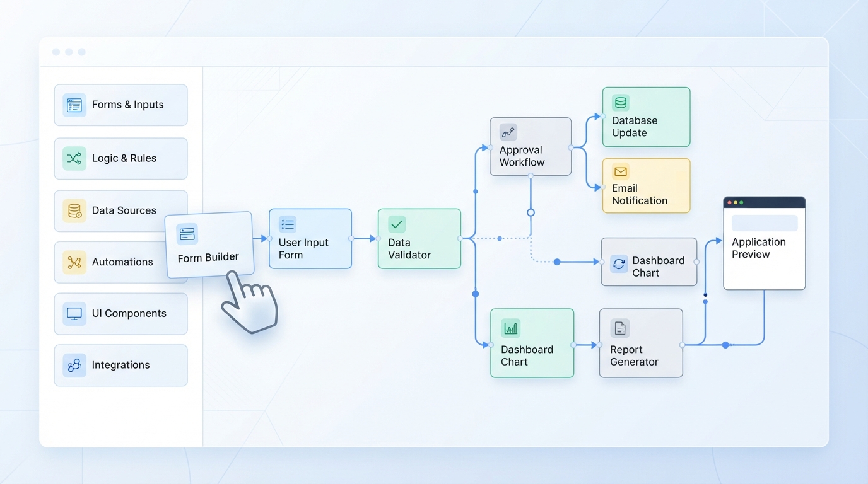Click the Database Update stack icon
868x484 pixels.
coord(621,103)
